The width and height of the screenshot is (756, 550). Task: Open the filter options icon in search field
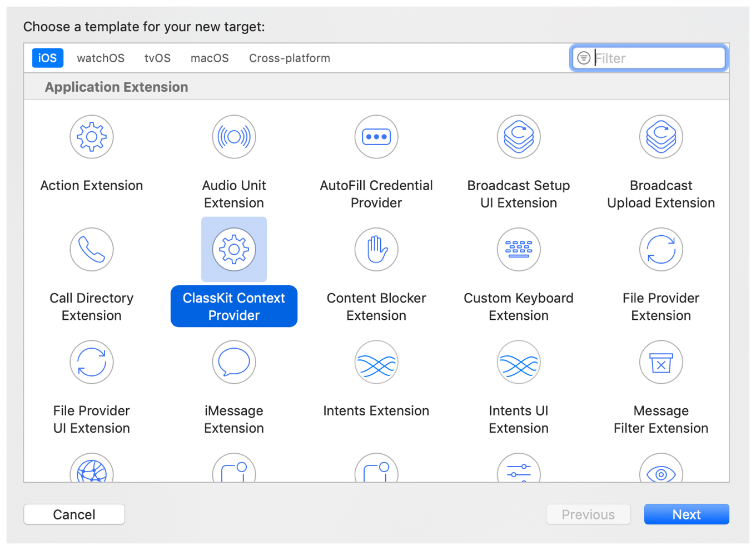tap(584, 58)
